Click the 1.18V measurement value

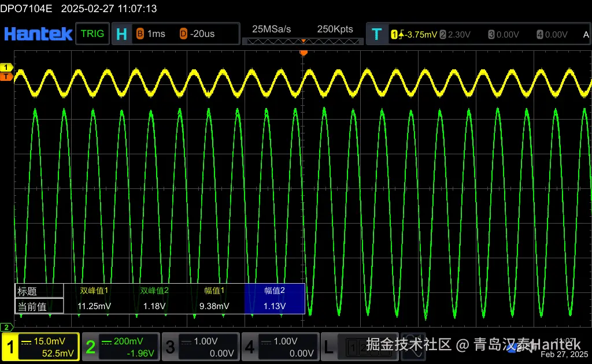click(154, 306)
